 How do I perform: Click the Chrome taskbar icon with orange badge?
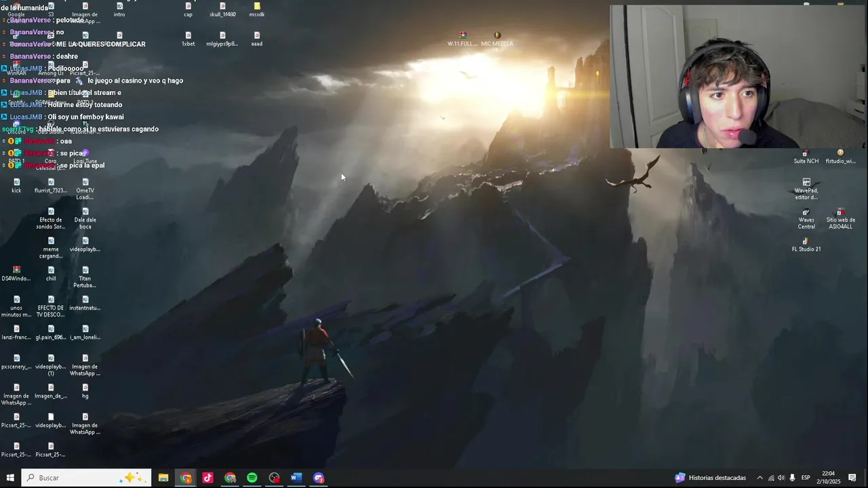pos(186,478)
